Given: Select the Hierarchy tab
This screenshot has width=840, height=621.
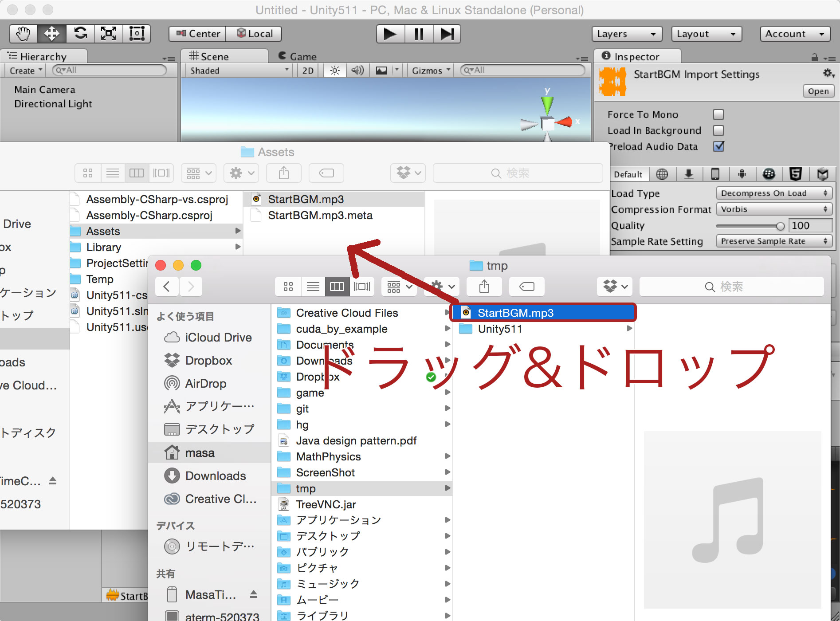Looking at the screenshot, I should (x=43, y=56).
